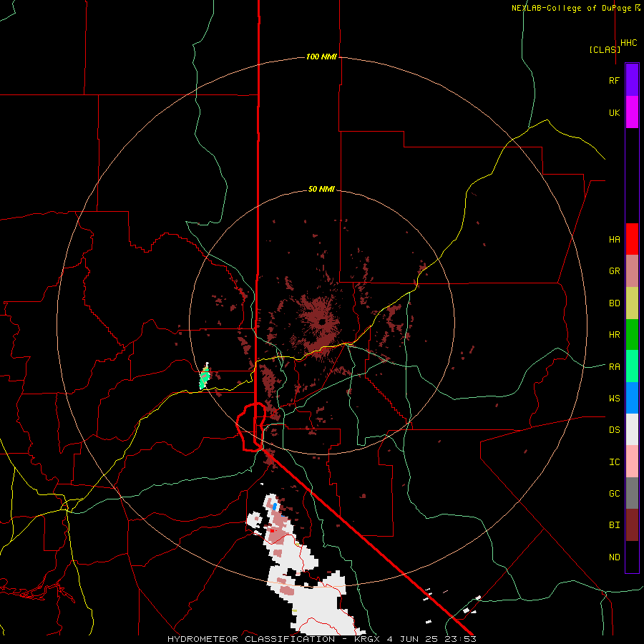Click the HA red legend swatch
The image size is (644, 644).
click(632, 239)
